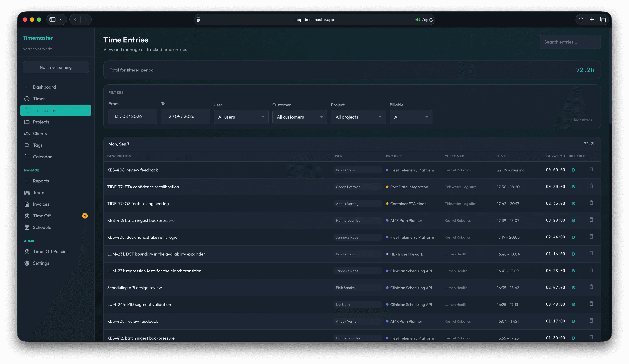Viewport: 629px width, 364px height.
Task: Trash the LUM-231 regression tests entry
Action: [591, 270]
